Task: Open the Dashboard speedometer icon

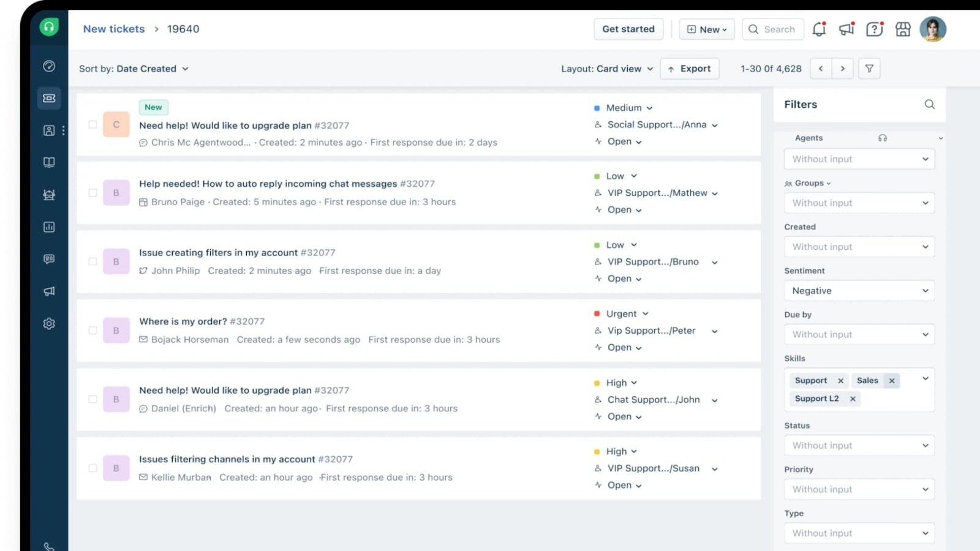Action: (49, 66)
